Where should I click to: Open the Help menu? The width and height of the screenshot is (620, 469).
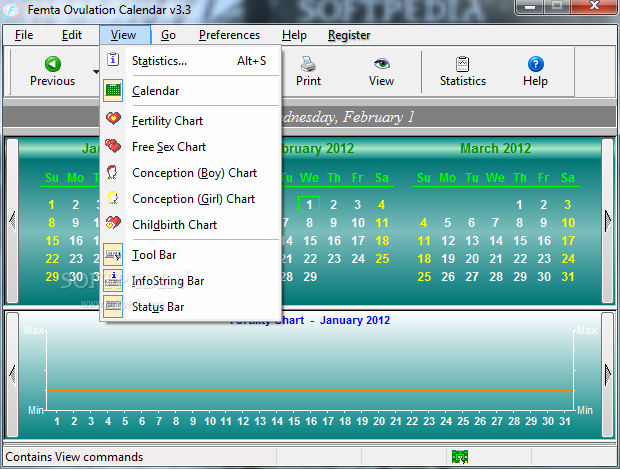(x=294, y=35)
